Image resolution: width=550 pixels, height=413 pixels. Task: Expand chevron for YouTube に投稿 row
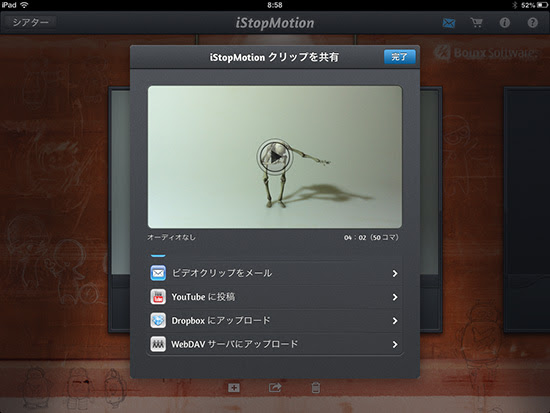tap(395, 297)
